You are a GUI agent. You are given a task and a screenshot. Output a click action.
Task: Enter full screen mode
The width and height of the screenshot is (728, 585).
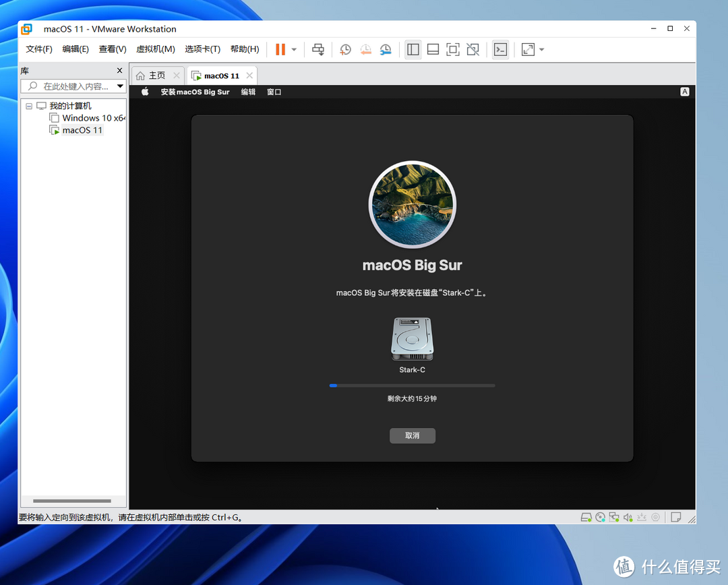coord(453,50)
